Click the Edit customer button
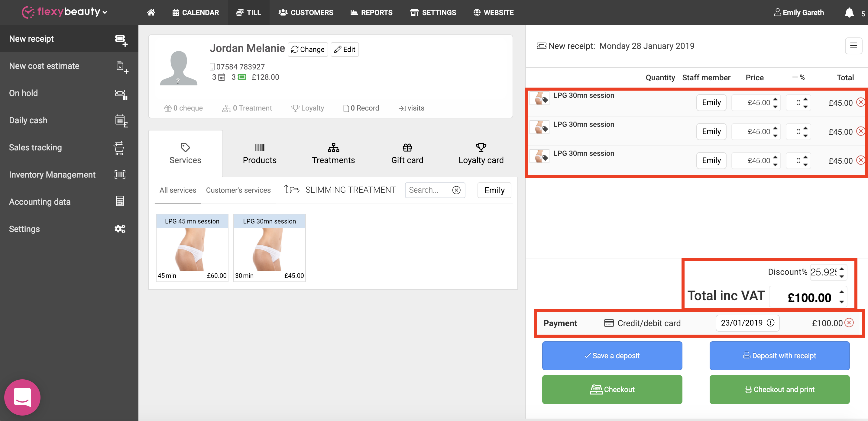 pyautogui.click(x=344, y=50)
